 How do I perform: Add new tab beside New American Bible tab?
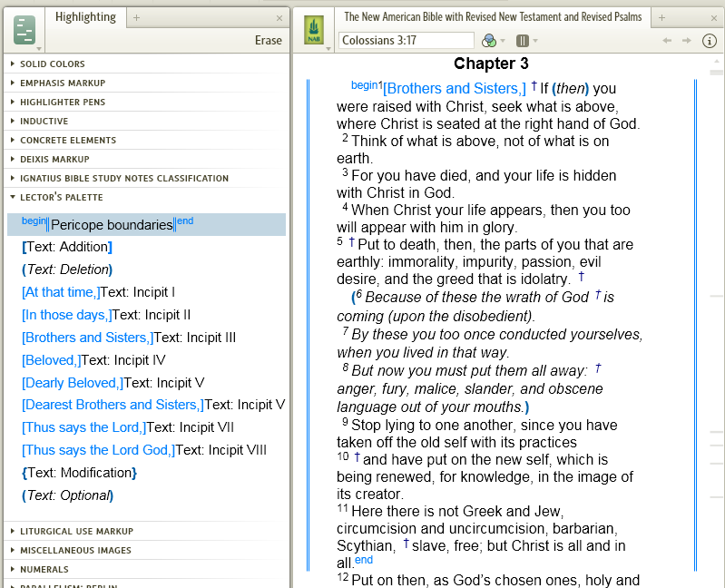pyautogui.click(x=661, y=17)
